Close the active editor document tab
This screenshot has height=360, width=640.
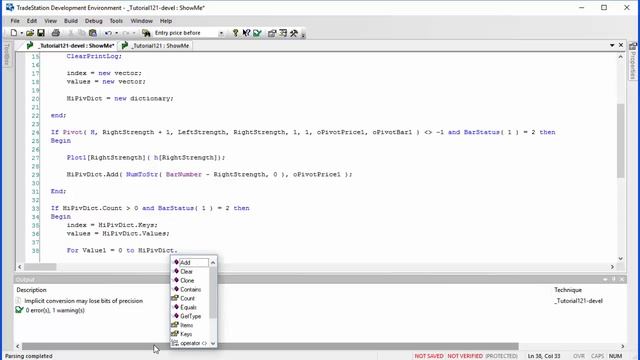621,45
